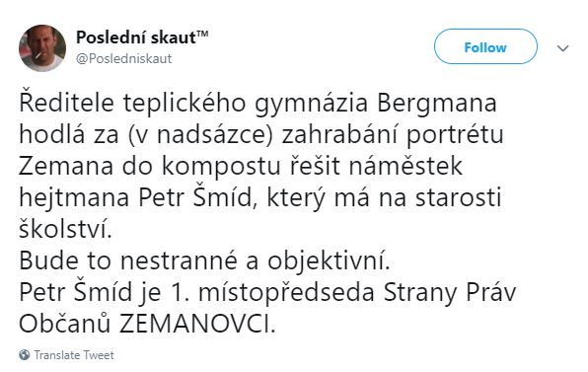Click the word 'gymnázia' in the first line
The image size is (588, 372).
(312, 106)
